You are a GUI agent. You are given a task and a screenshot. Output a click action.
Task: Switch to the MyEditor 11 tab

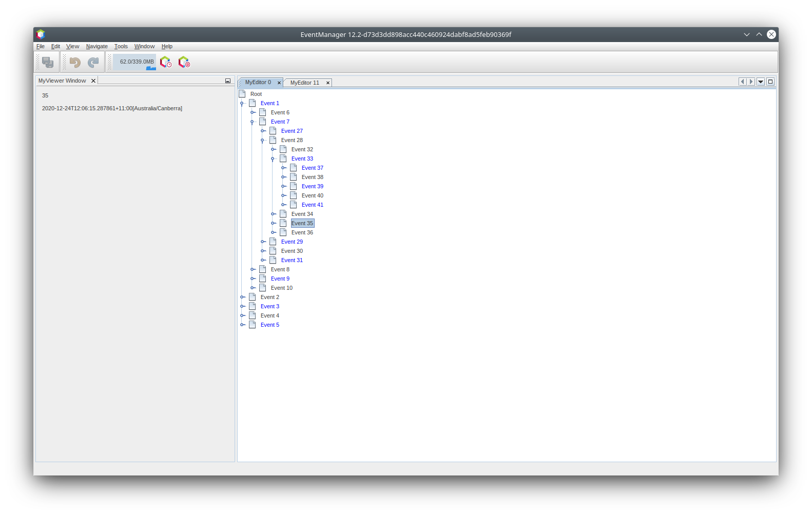point(304,83)
